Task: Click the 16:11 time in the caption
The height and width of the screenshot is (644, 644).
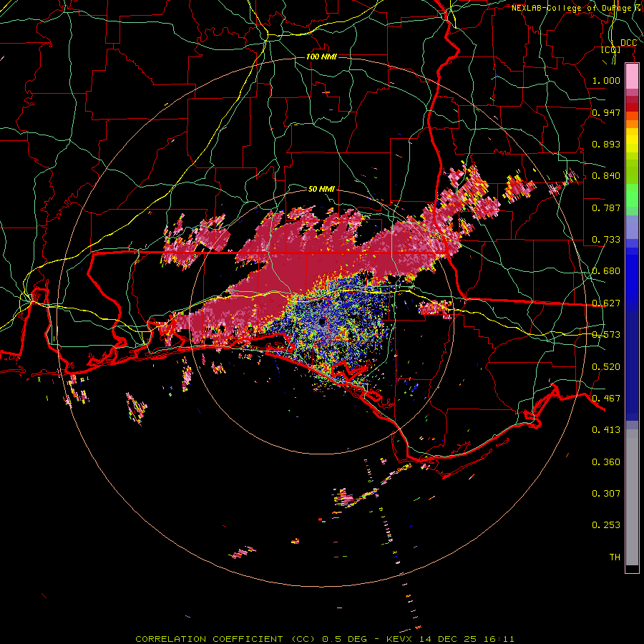Action: 499,639
